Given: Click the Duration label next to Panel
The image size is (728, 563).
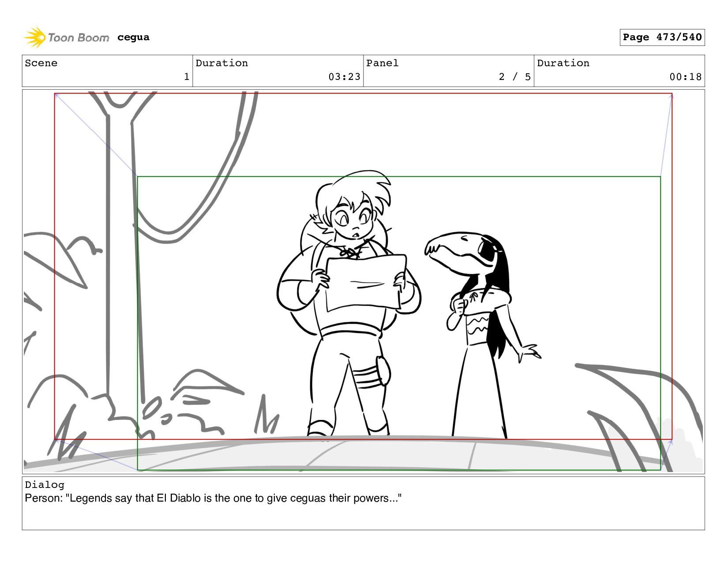Looking at the screenshot, I should pos(563,63).
